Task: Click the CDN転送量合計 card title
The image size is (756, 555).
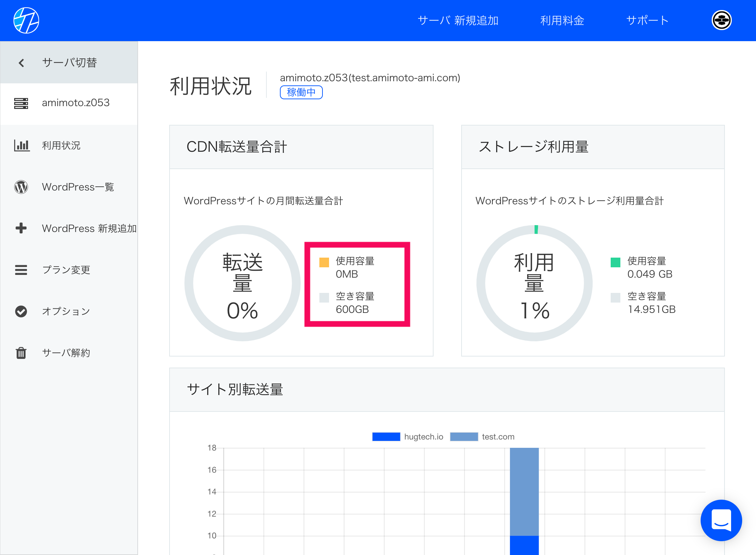Action: [x=237, y=147]
